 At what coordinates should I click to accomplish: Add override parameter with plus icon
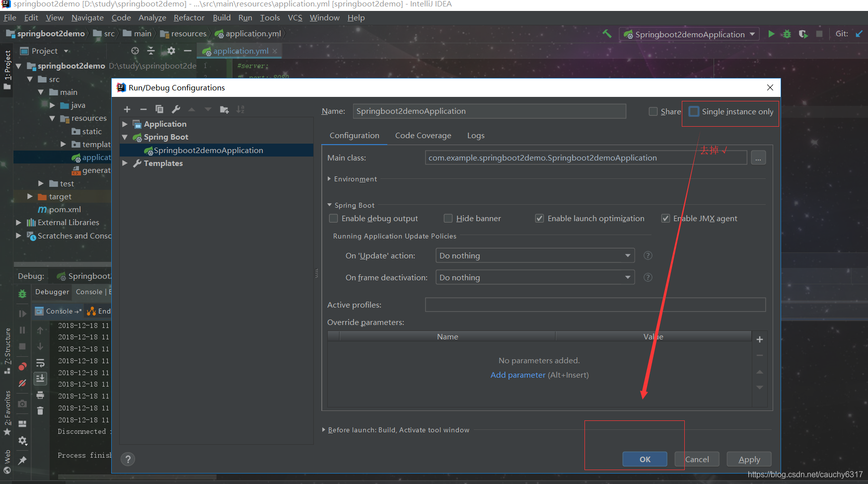click(x=760, y=339)
